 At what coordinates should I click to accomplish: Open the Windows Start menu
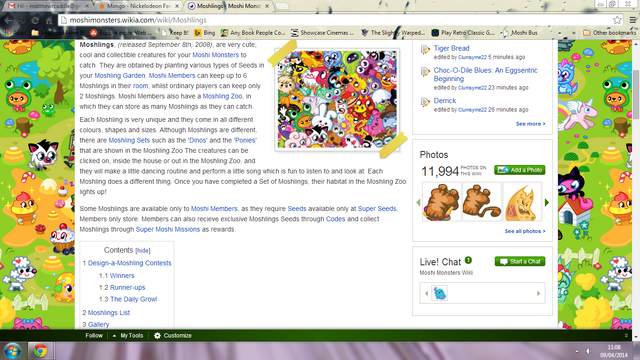(12, 351)
